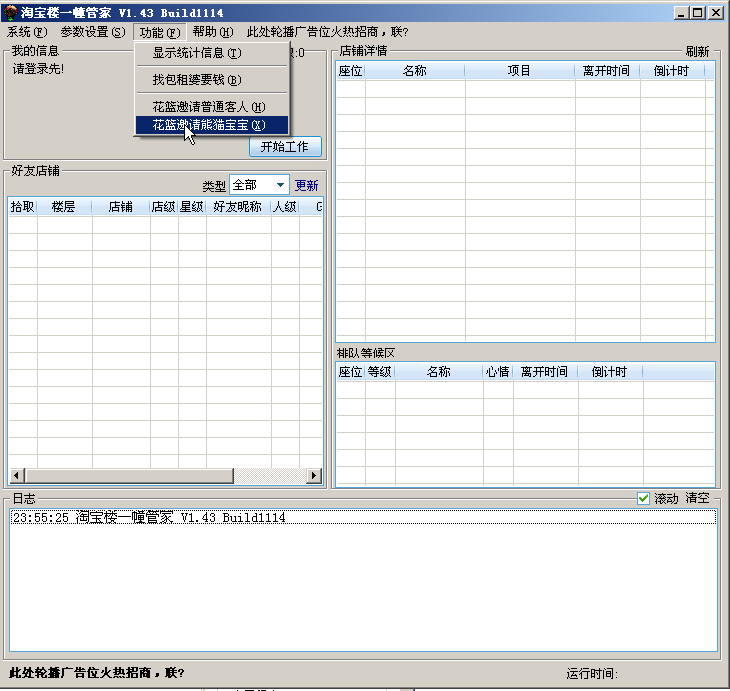Click the 店级 column header
Image resolution: width=730 pixels, height=691 pixels.
pyautogui.click(x=163, y=207)
